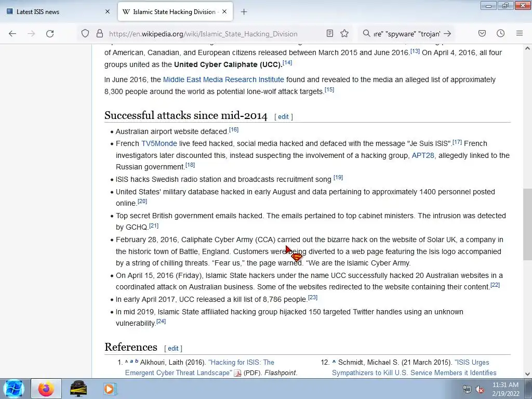This screenshot has width=532, height=399.
Task: Jump to citation 14
Action: click(287, 62)
